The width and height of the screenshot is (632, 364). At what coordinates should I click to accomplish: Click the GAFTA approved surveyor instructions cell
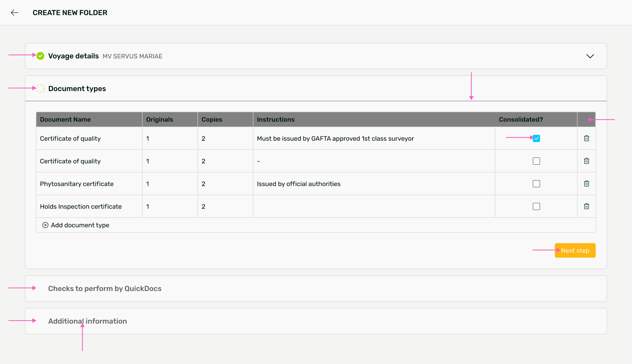(x=335, y=139)
